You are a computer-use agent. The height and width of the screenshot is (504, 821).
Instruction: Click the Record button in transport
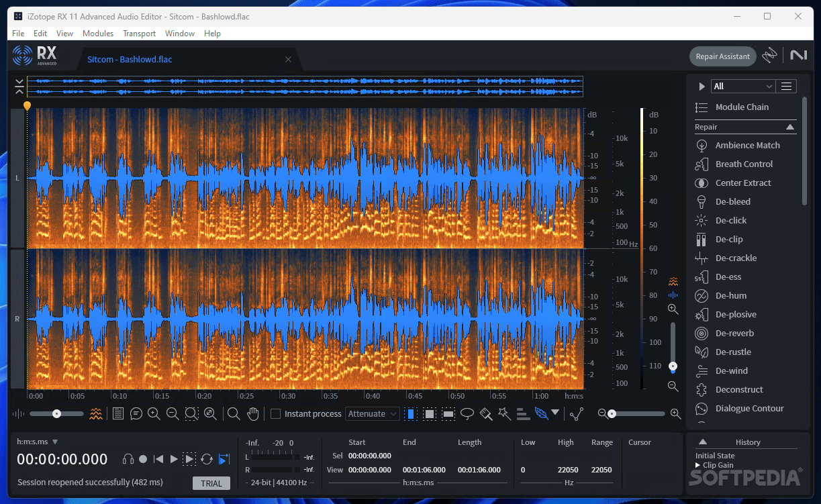click(143, 459)
